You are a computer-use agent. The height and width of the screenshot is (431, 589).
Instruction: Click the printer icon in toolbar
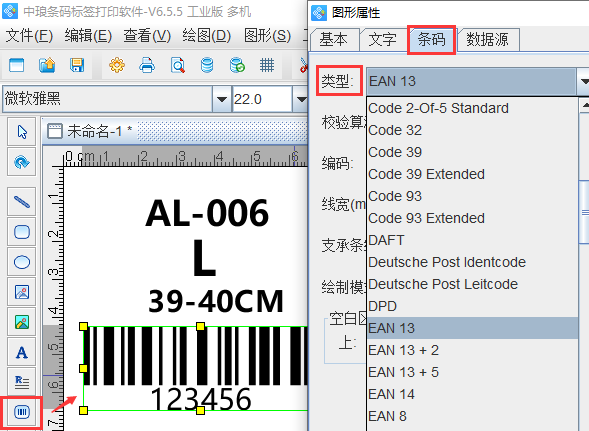coord(147,65)
